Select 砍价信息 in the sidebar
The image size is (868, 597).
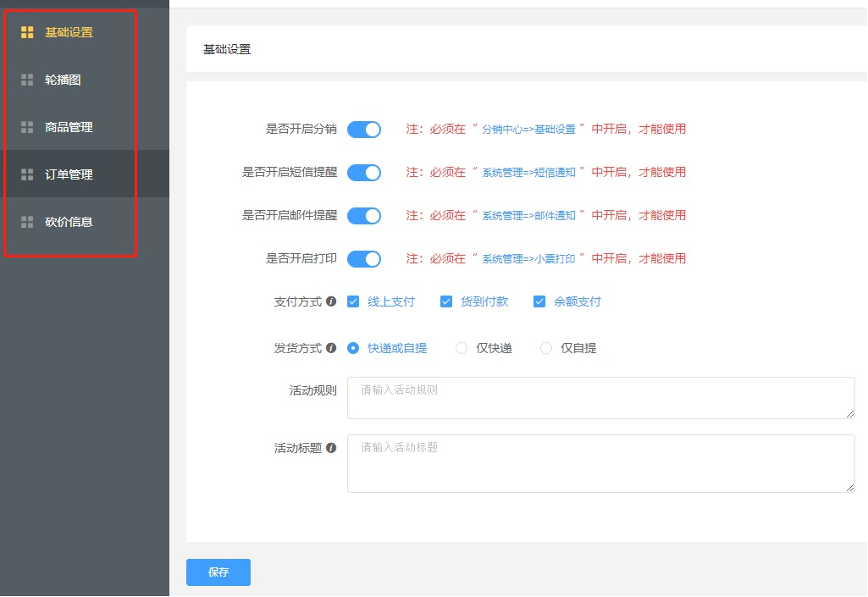85,222
